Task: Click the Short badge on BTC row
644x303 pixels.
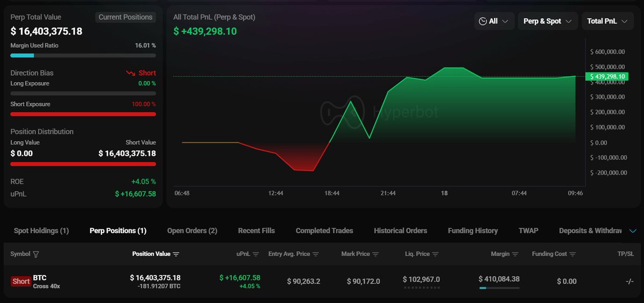Action: click(21, 282)
